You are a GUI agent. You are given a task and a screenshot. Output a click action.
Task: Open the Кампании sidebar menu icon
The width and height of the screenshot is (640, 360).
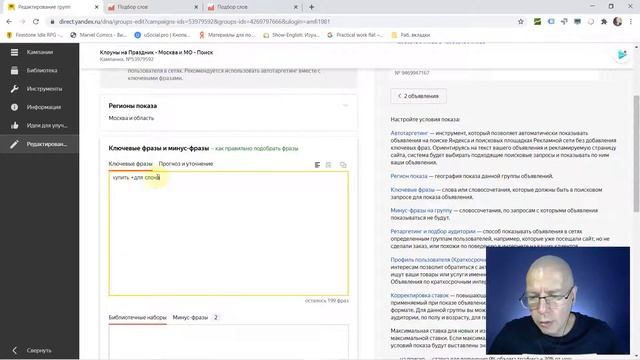point(14,52)
